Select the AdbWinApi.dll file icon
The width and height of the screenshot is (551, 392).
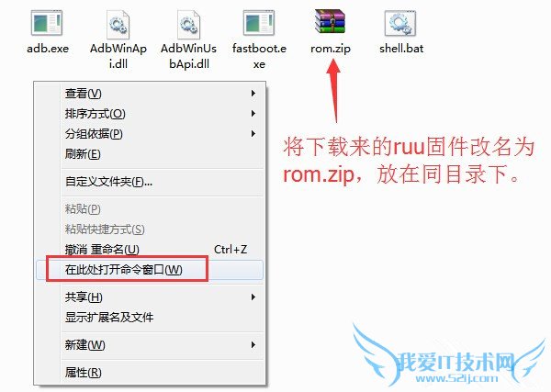(118, 24)
